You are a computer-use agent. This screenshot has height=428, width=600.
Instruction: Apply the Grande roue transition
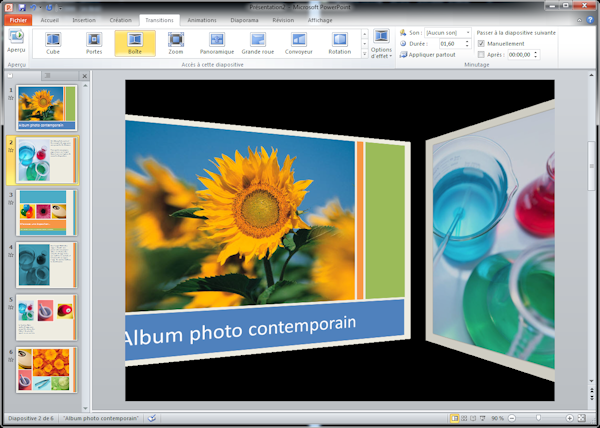coord(258,42)
